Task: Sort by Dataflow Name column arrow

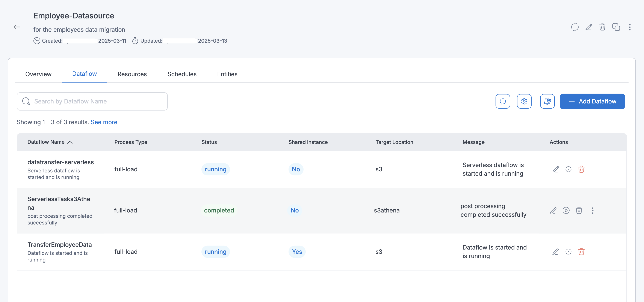Action: point(70,142)
